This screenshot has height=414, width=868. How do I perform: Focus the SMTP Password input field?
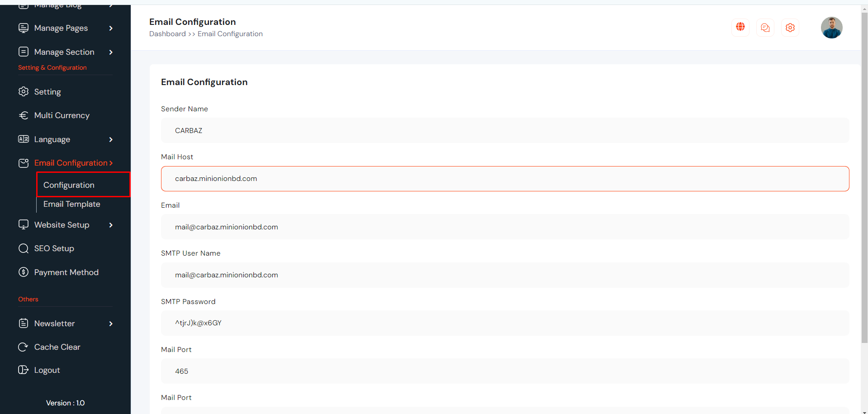tap(505, 323)
